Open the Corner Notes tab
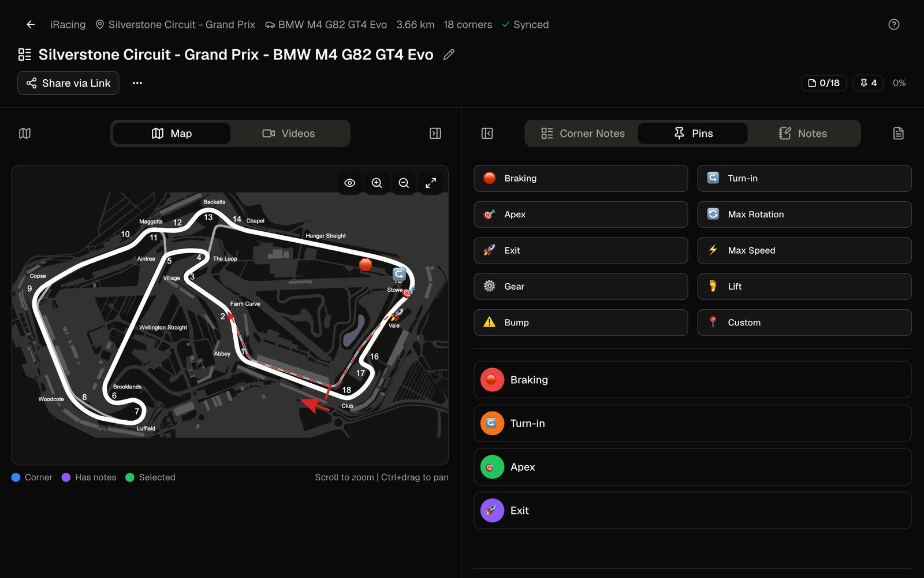This screenshot has width=924, height=578. click(x=583, y=134)
